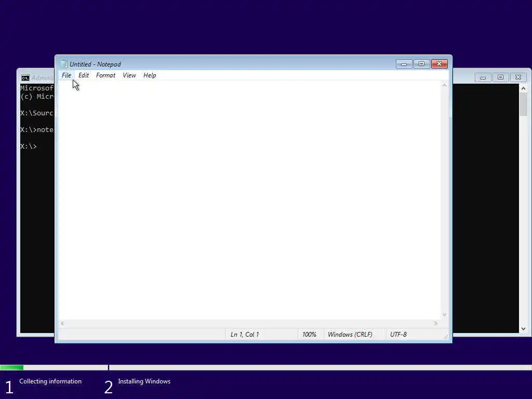
Task: Minimize the Notepad window
Action: 404,64
